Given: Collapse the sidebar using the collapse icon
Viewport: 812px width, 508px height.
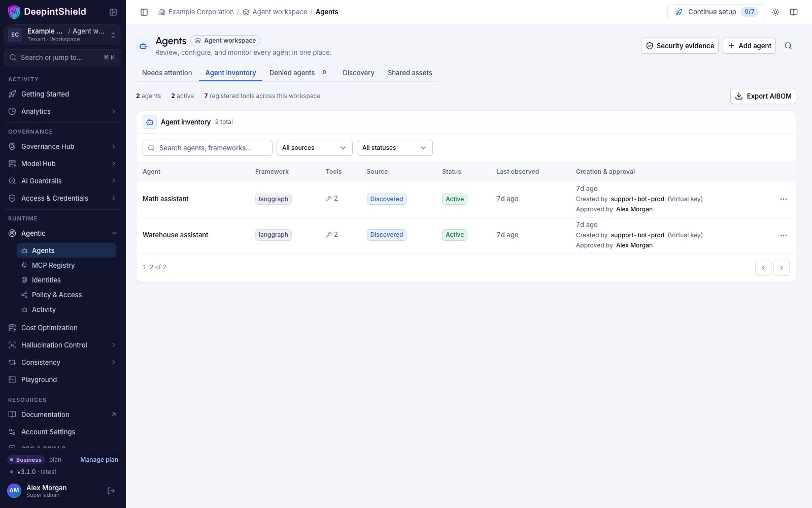Looking at the screenshot, I should [113, 12].
